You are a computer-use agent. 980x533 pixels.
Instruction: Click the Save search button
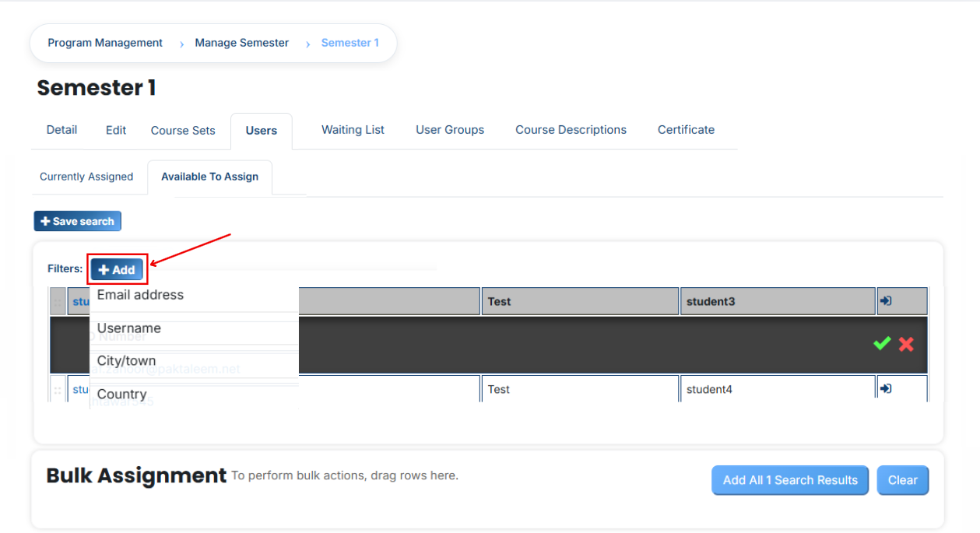pos(78,221)
